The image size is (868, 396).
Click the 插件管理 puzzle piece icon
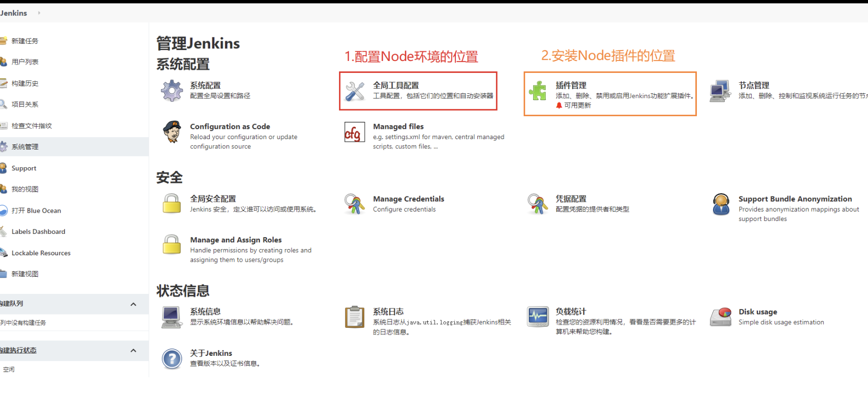537,91
